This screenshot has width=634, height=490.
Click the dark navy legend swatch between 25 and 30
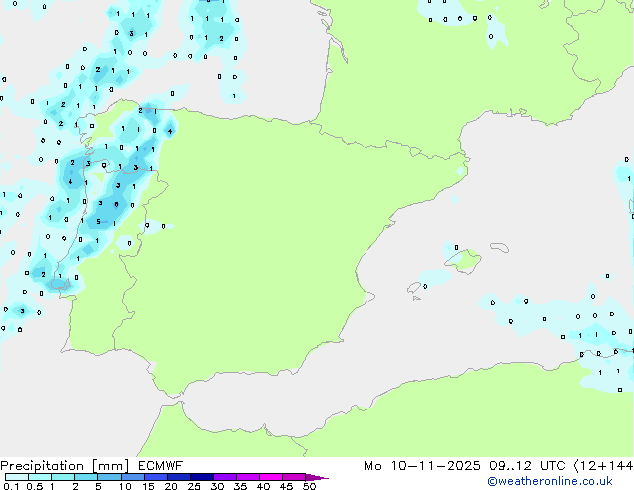[x=201, y=477]
